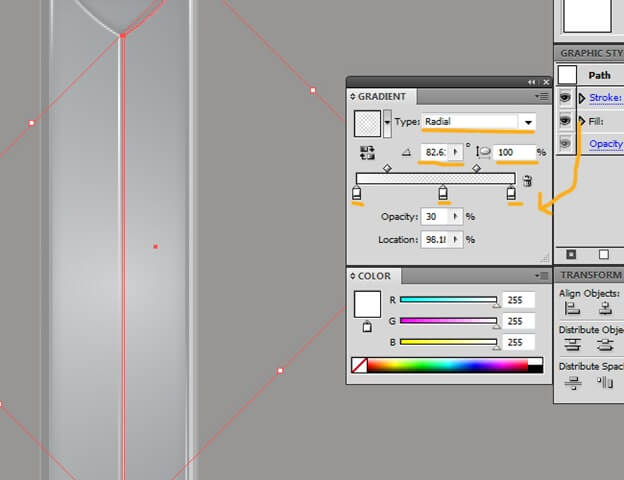The width and height of the screenshot is (624, 480).
Task: Delete gradient stop with trash icon
Action: click(528, 181)
